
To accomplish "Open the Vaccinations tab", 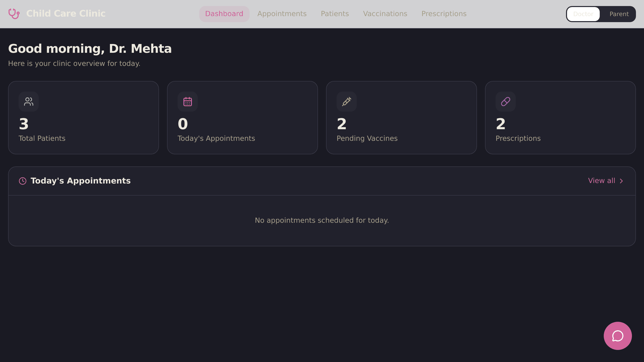I will click(x=385, y=14).
